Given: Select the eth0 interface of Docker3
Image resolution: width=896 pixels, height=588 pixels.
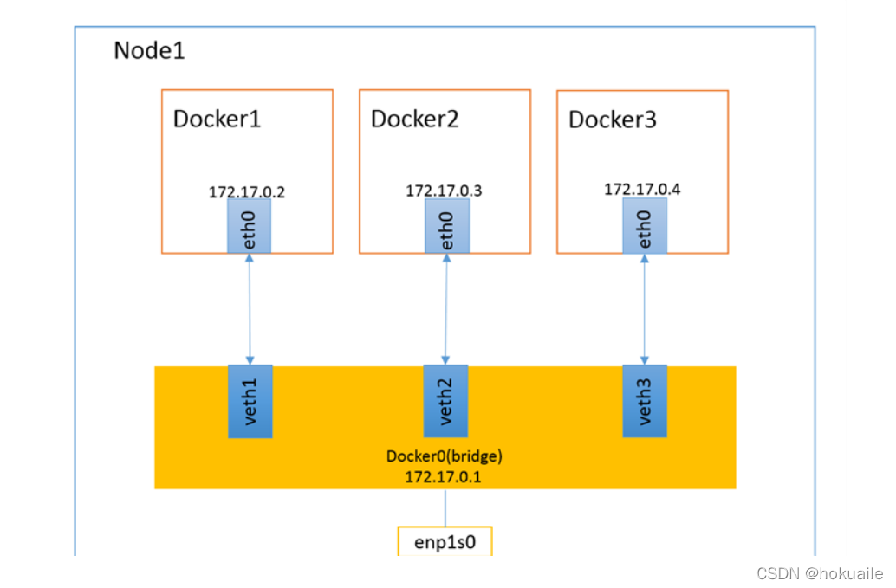Looking at the screenshot, I should (645, 227).
